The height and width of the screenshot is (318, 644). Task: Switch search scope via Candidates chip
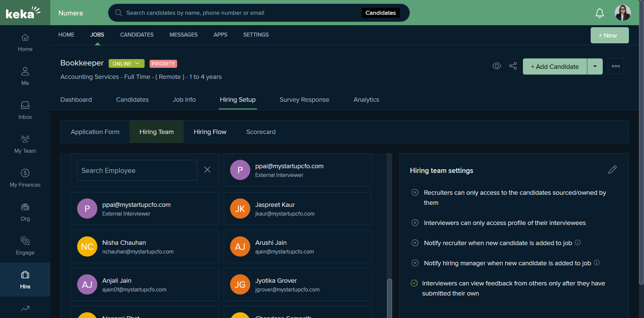[381, 13]
